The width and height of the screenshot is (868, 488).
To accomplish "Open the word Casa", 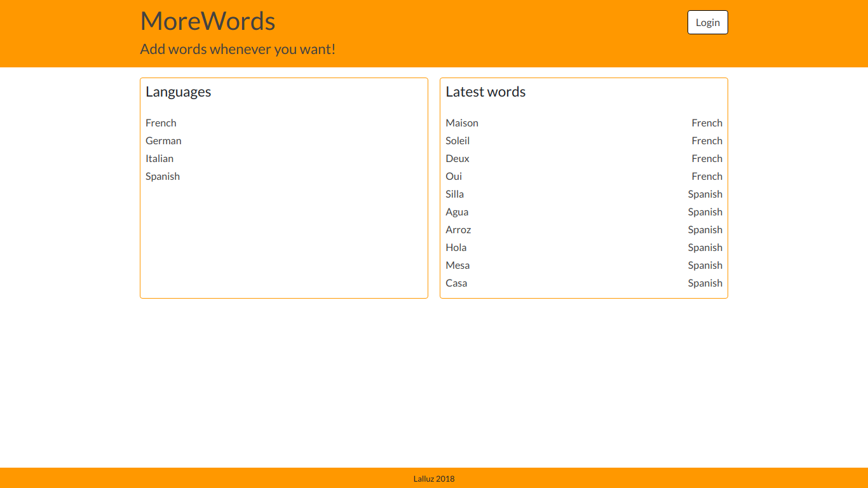I will click(x=456, y=283).
